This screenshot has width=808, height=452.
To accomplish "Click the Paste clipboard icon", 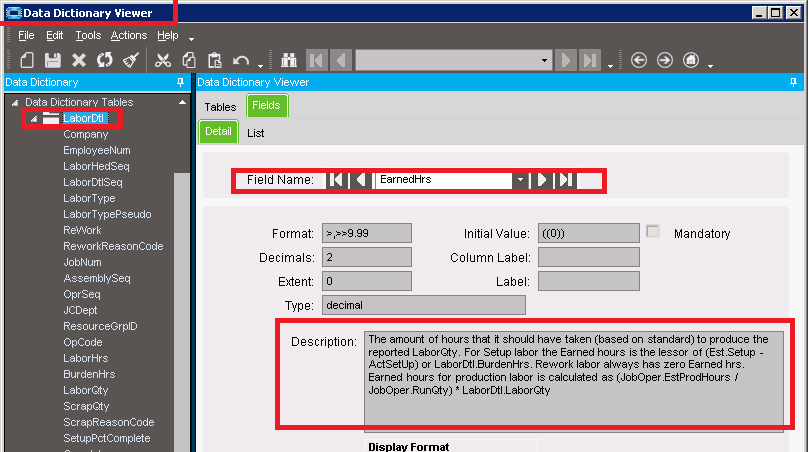I will [214, 60].
